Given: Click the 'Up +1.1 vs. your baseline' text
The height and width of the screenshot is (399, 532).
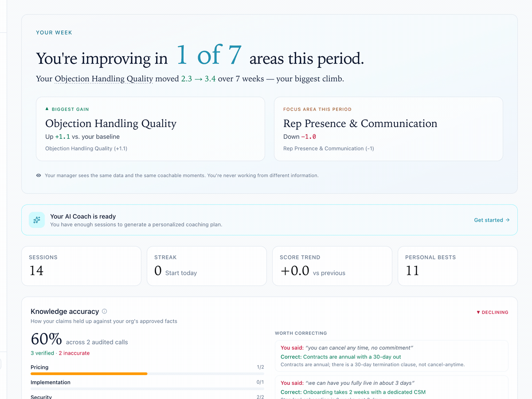Looking at the screenshot, I should pos(82,137).
